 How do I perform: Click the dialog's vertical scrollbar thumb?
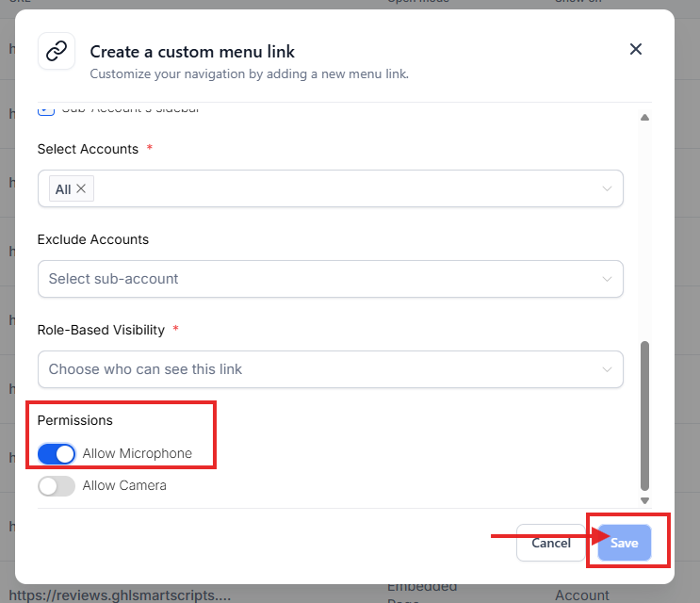click(644, 416)
